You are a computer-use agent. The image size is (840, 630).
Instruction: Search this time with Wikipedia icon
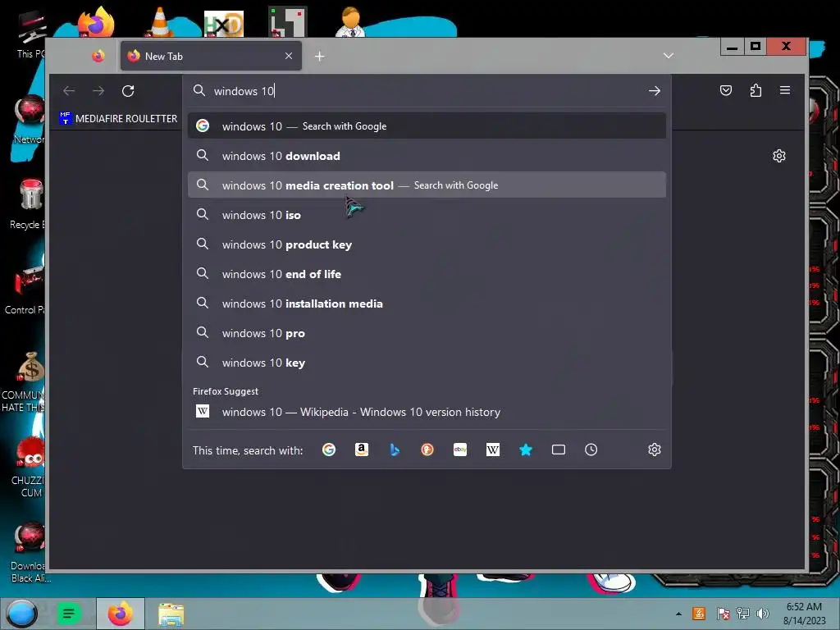493,450
